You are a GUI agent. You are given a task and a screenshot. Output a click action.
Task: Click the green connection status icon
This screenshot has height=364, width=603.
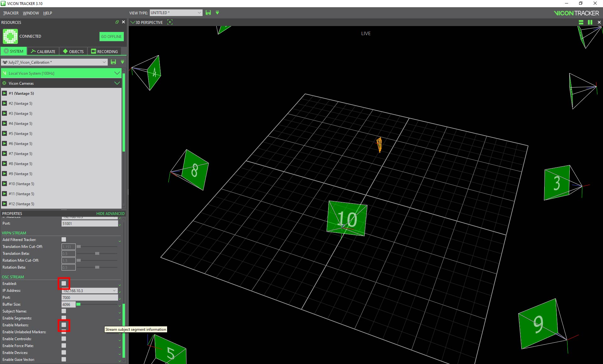point(10,36)
